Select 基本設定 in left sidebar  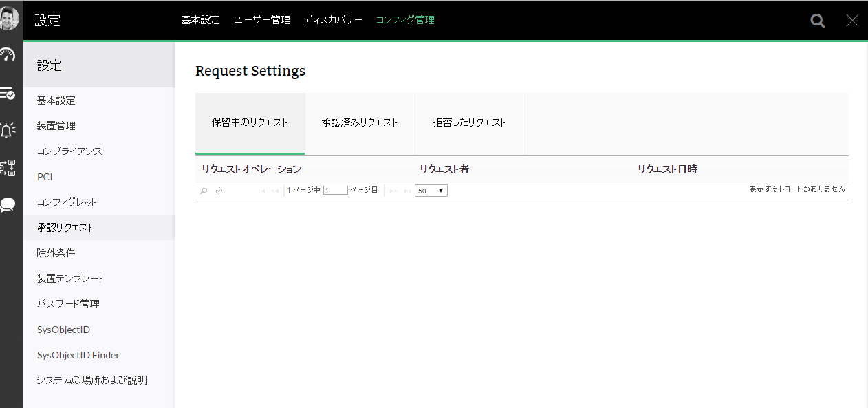[x=99, y=100]
